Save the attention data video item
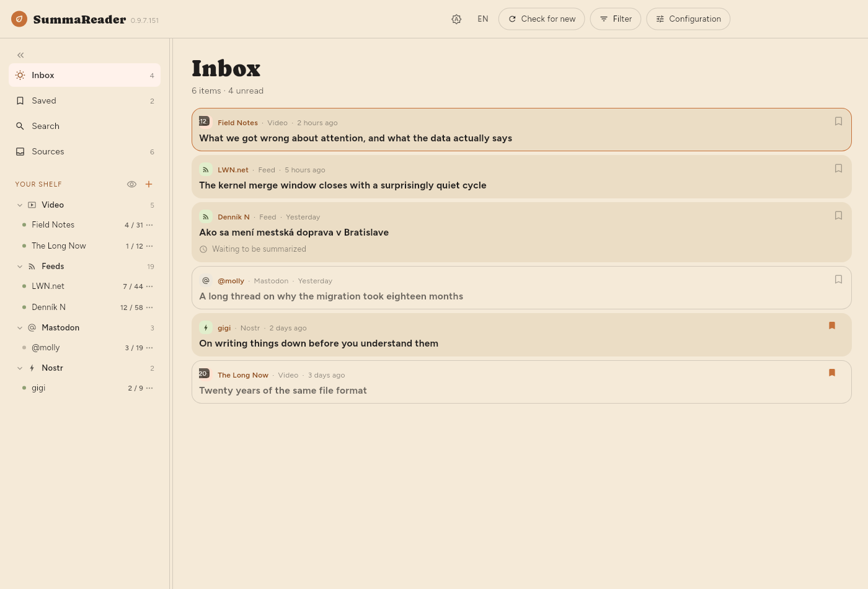This screenshot has width=868, height=589. [x=838, y=122]
